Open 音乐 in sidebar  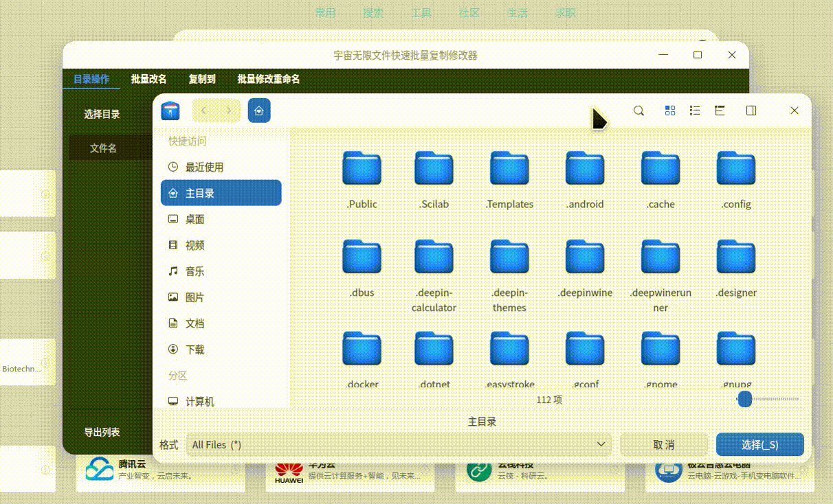click(221, 271)
